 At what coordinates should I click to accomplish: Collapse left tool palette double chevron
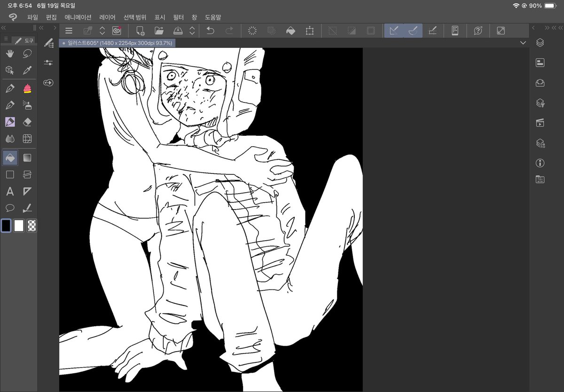coord(5,28)
